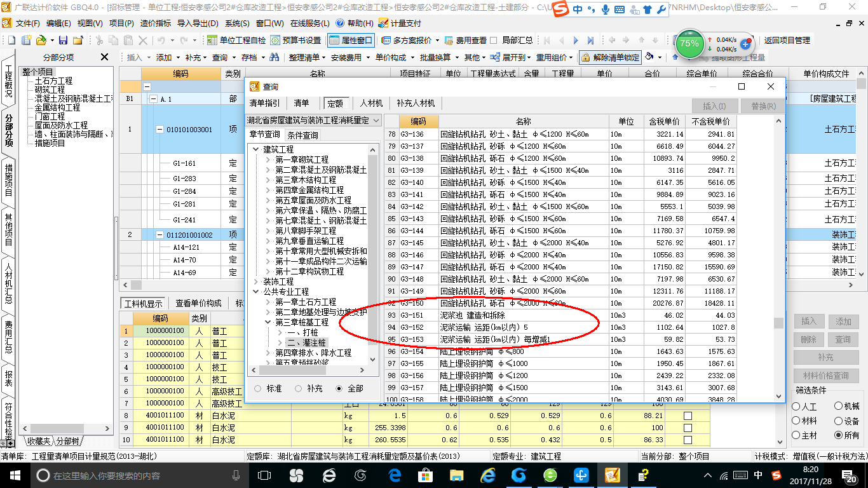Click the binoculars find icon
This screenshot has width=868, height=488.
tap(275, 57)
